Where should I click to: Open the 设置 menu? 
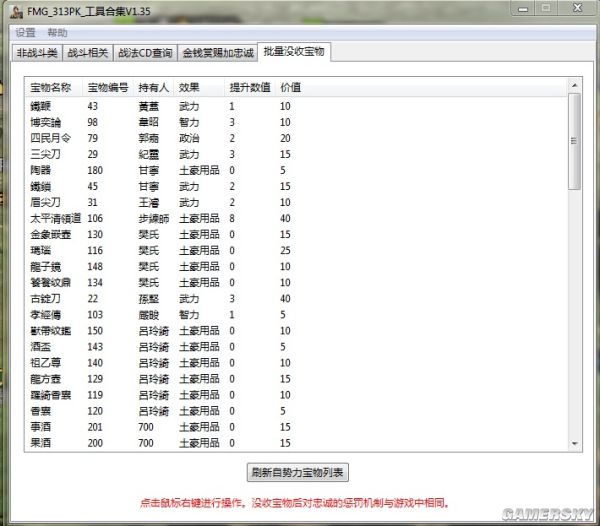[x=25, y=33]
